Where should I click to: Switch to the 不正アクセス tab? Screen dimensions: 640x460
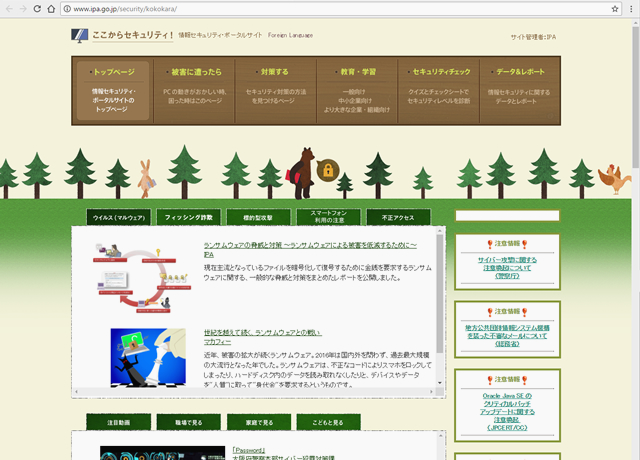pos(398,217)
